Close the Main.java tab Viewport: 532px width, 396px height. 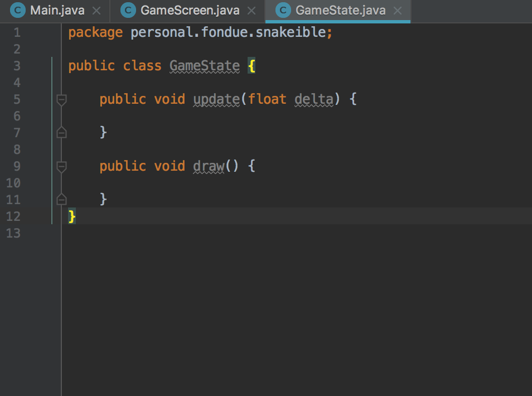pyautogui.click(x=96, y=11)
